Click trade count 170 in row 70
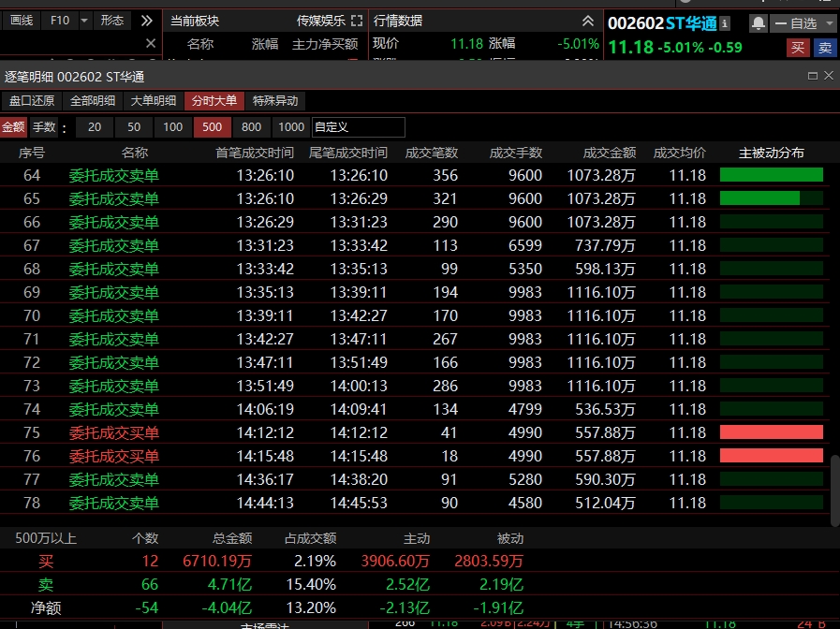Screen dimensions: 840x629 click(x=445, y=315)
